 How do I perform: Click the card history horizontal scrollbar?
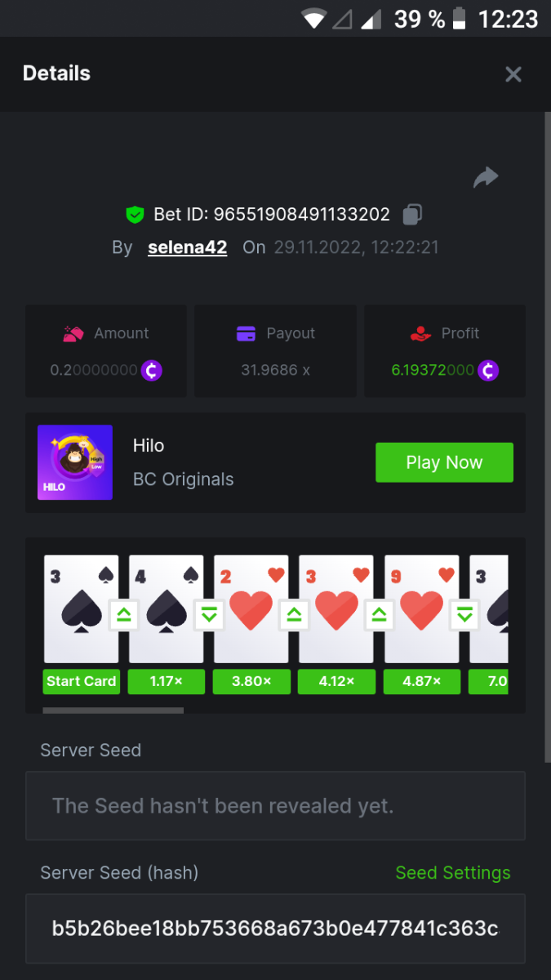point(113,710)
